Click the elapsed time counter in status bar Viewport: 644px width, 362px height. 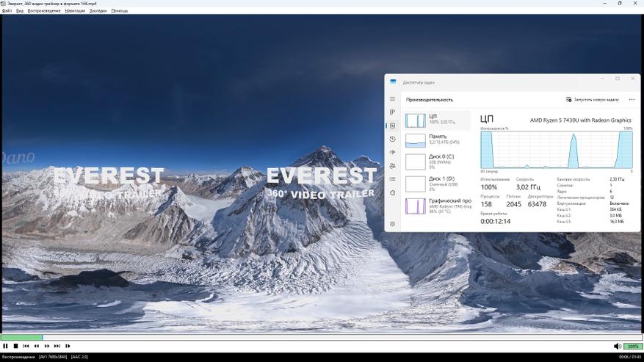pos(623,357)
